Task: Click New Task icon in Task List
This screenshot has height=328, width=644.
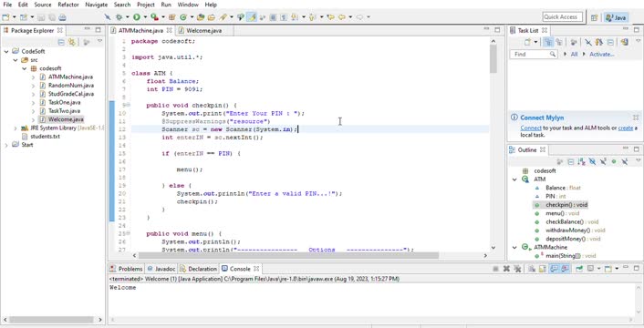Action: (x=528, y=42)
